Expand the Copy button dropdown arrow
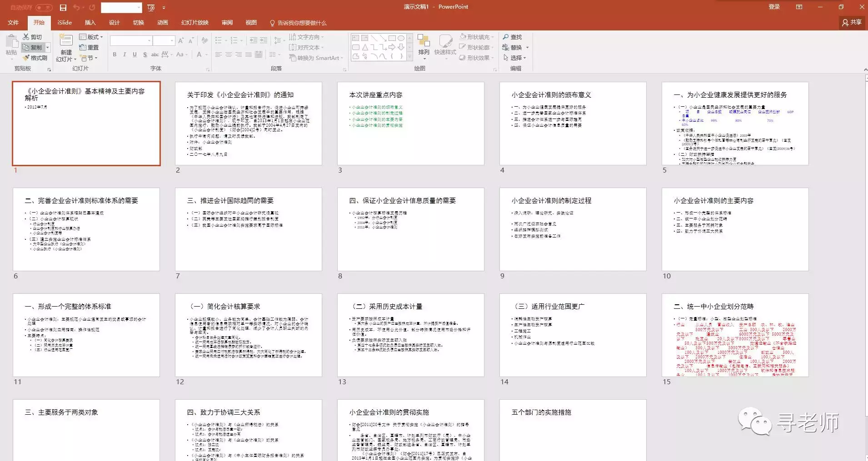Viewport: 868px width, 461px height. coord(47,47)
